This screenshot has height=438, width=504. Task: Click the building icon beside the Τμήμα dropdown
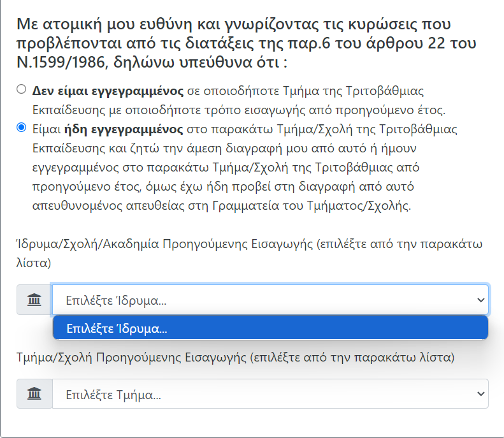click(x=34, y=394)
